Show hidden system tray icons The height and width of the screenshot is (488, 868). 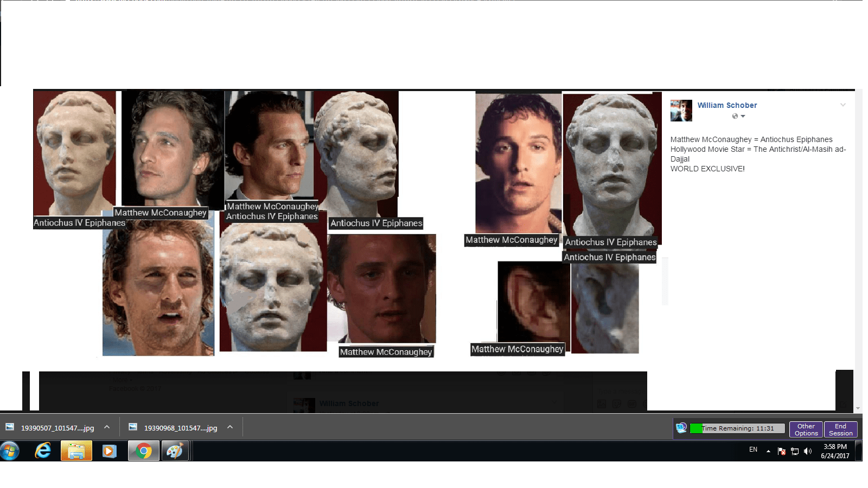(768, 451)
